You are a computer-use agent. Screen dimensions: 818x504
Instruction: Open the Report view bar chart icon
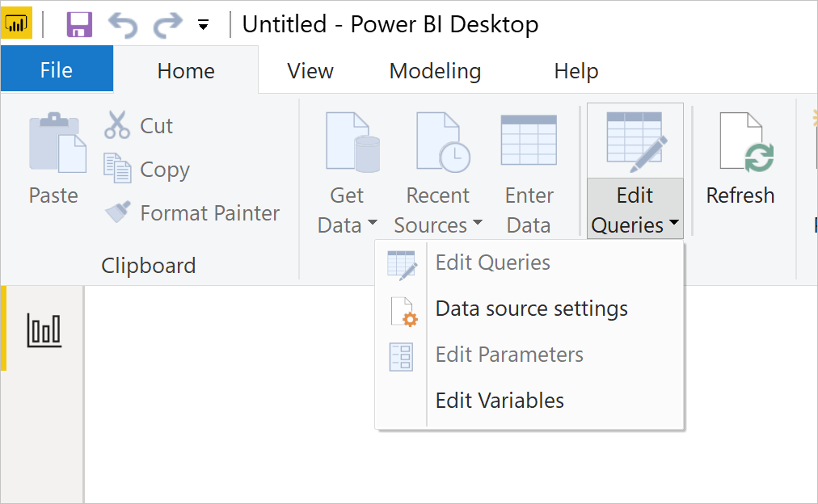[x=44, y=330]
